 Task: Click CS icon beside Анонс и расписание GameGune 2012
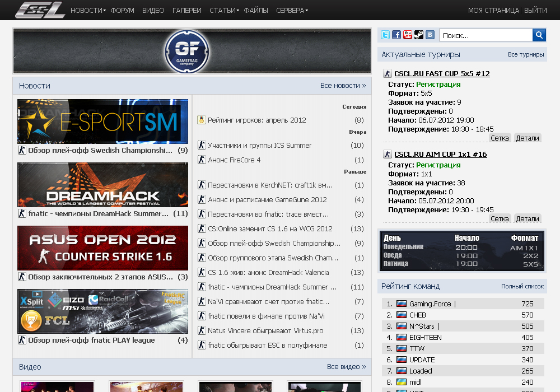pos(202,199)
